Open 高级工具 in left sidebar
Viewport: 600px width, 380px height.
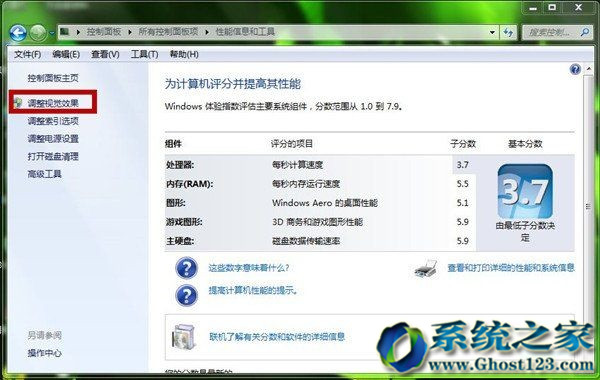(44, 174)
